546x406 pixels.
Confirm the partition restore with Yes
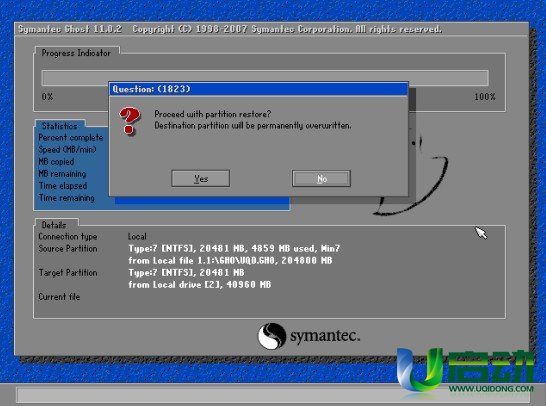tap(201, 178)
